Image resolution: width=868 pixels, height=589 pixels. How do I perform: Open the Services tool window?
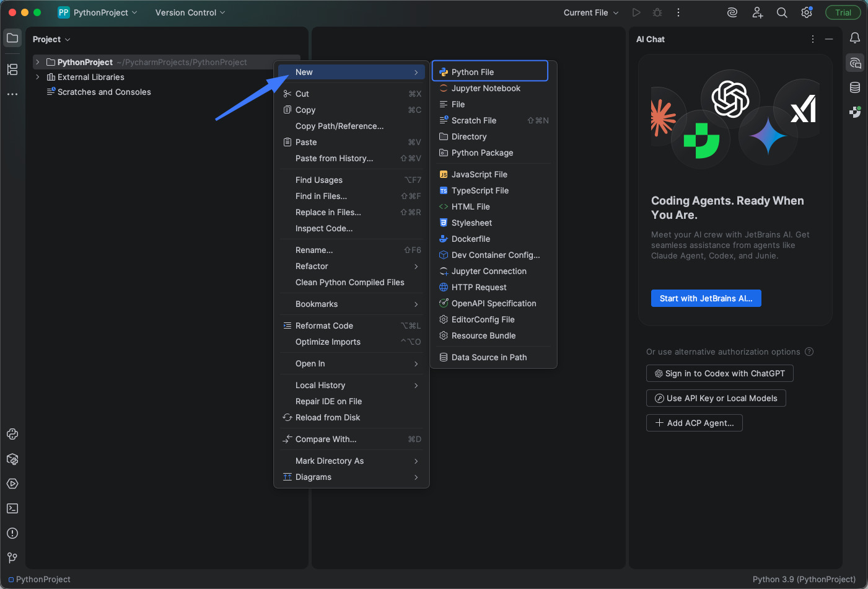[x=12, y=484]
